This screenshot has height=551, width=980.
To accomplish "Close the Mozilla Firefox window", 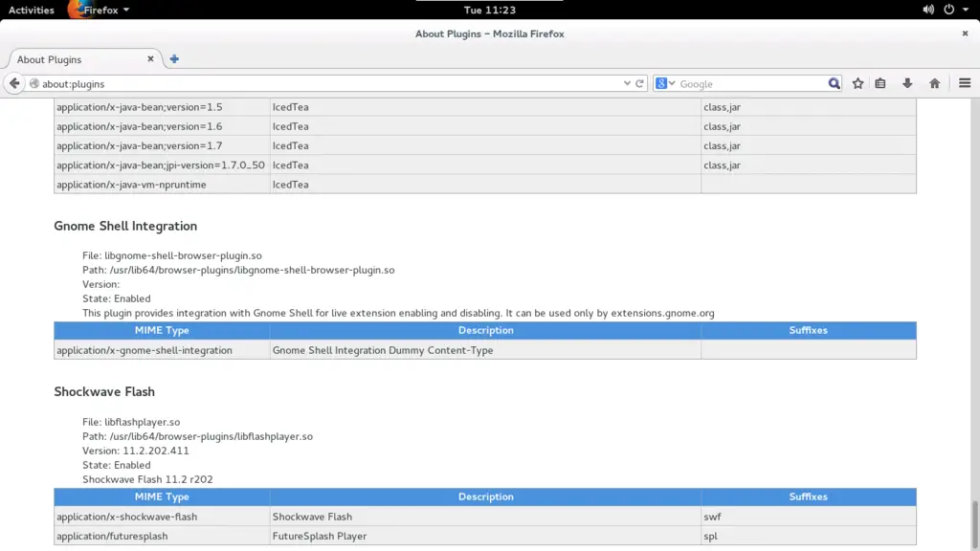I will click(965, 33).
